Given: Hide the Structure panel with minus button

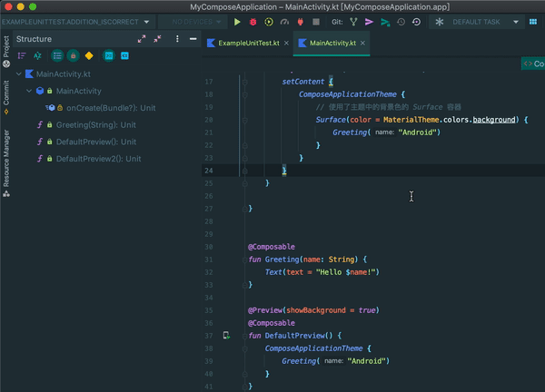Looking at the screenshot, I should (193, 39).
